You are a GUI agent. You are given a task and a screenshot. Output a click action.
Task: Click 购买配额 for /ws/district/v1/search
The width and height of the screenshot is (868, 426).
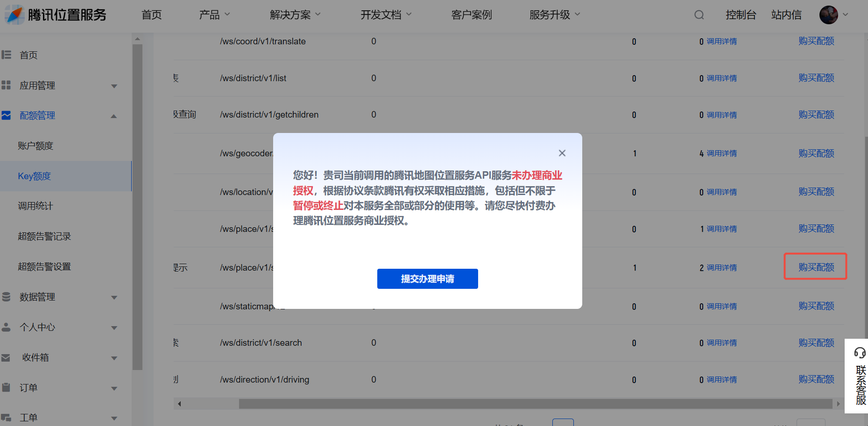tap(816, 343)
